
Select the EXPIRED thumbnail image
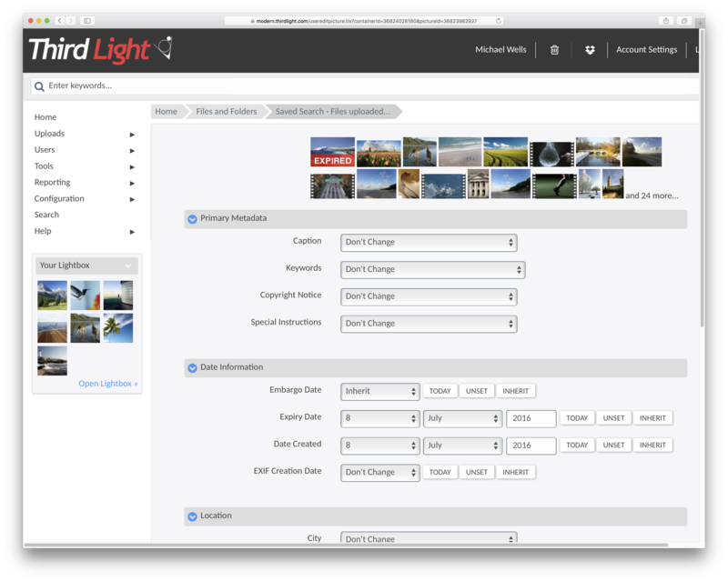tap(332, 152)
